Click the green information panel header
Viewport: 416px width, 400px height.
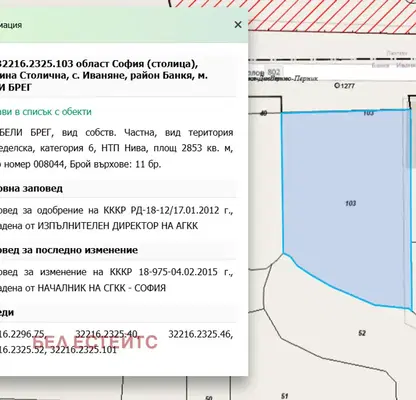124,25
